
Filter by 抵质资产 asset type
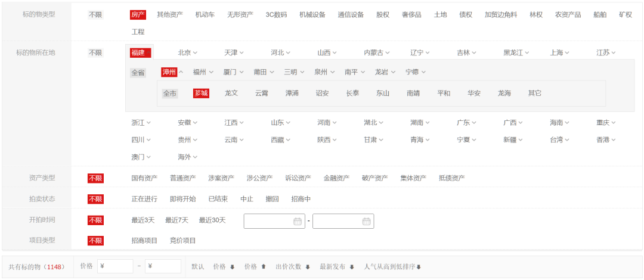pos(452,178)
